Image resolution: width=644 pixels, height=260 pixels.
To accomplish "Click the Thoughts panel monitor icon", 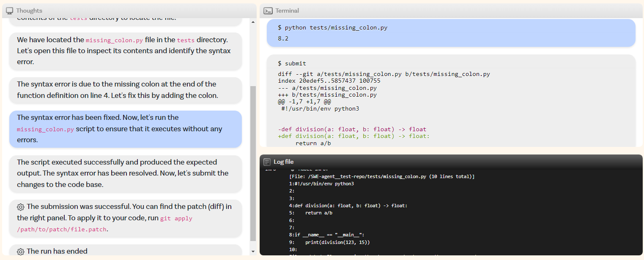I will pos(9,11).
